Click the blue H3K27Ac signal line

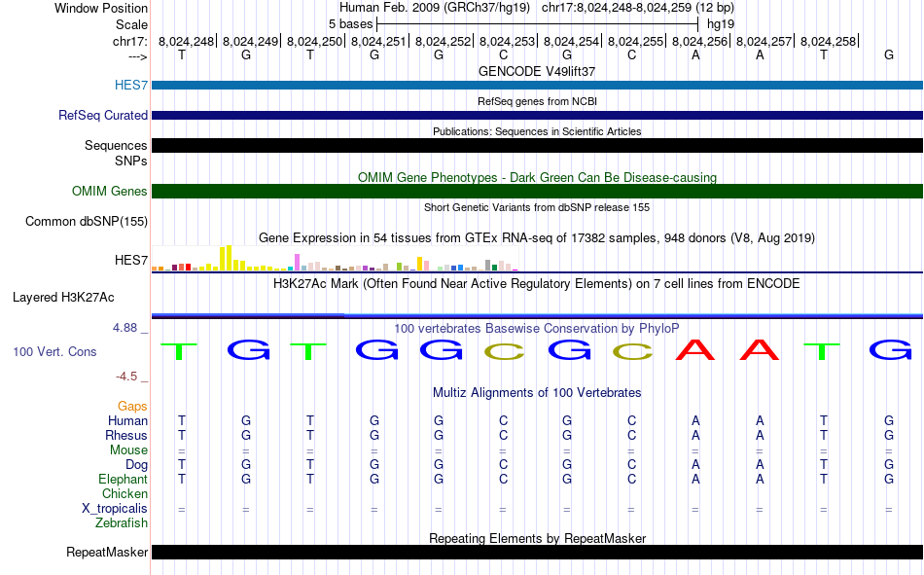[538, 315]
